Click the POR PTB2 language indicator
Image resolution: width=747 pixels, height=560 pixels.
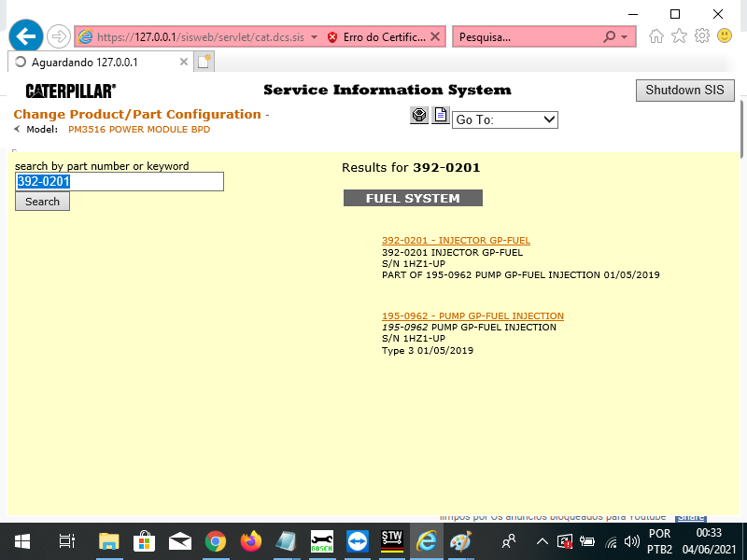point(660,541)
